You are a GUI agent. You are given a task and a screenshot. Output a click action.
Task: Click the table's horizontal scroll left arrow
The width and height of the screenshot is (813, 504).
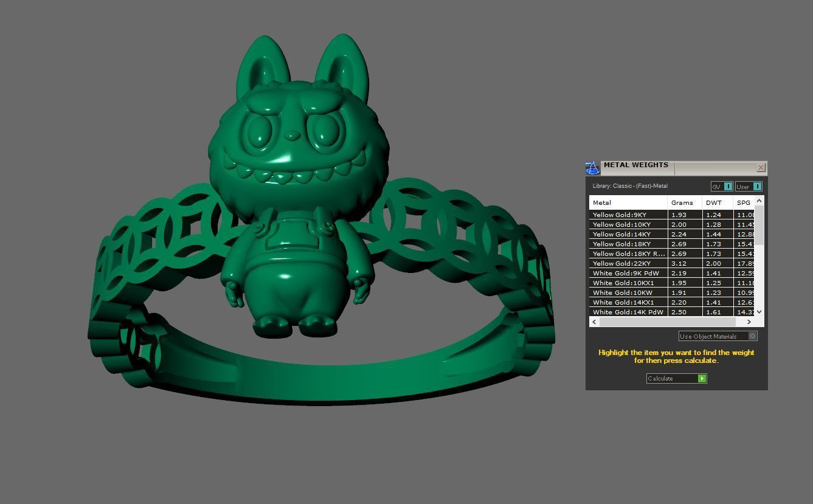pyautogui.click(x=594, y=322)
